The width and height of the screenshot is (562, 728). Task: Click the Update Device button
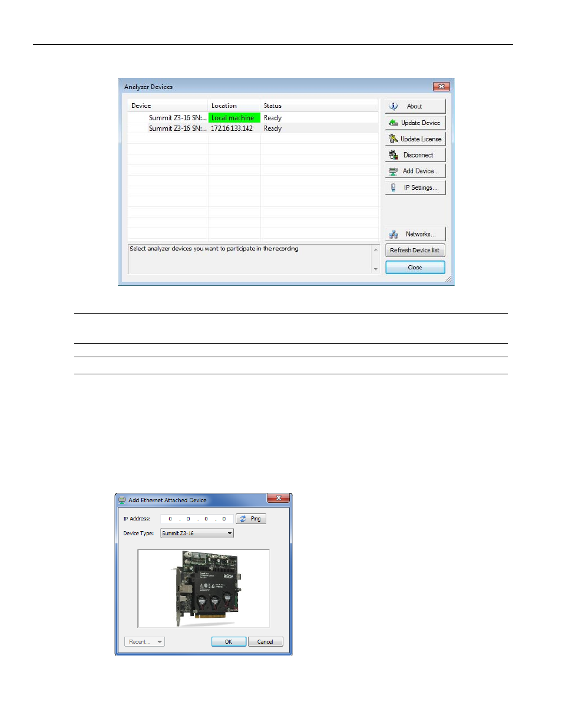[415, 123]
